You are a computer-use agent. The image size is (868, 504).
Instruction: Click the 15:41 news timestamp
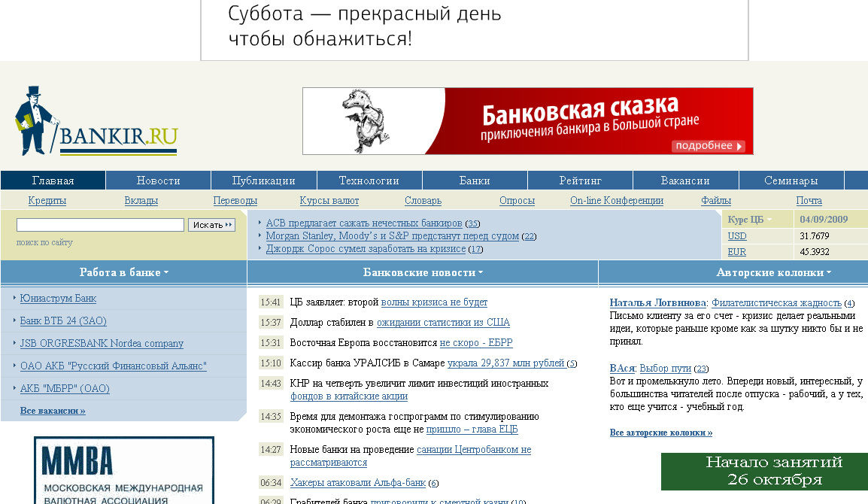click(x=271, y=302)
